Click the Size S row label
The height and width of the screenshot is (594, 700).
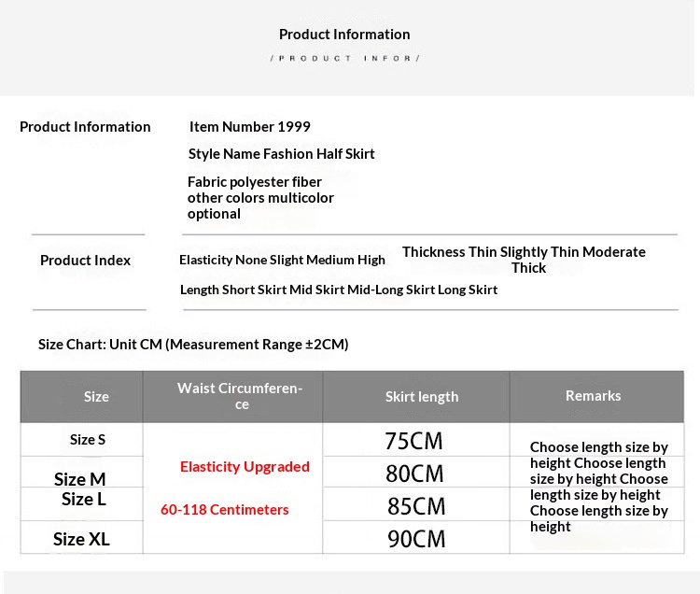[x=88, y=440]
